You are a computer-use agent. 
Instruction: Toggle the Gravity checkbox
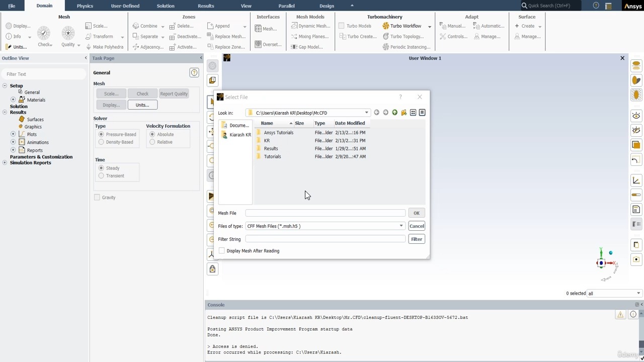(97, 197)
